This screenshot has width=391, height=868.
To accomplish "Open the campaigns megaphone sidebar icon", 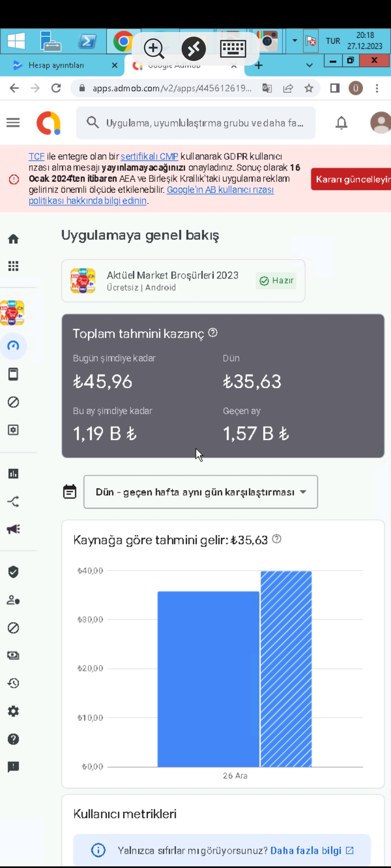I will pyautogui.click(x=13, y=529).
